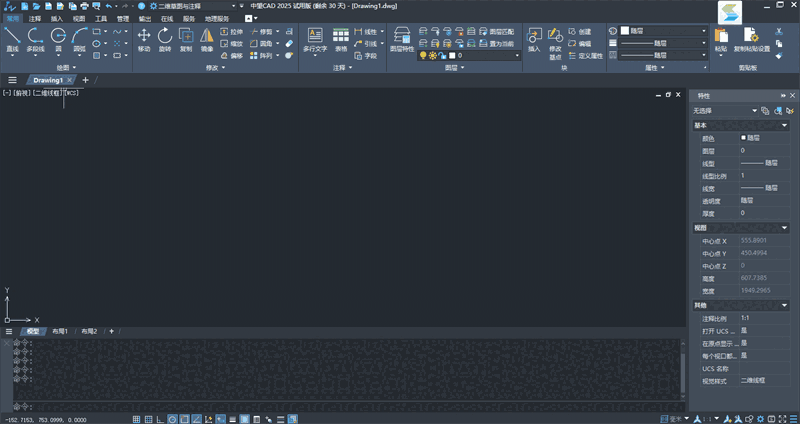Click the layer color swatch beside layer 0
The height and width of the screenshot is (424, 800).
(x=452, y=55)
